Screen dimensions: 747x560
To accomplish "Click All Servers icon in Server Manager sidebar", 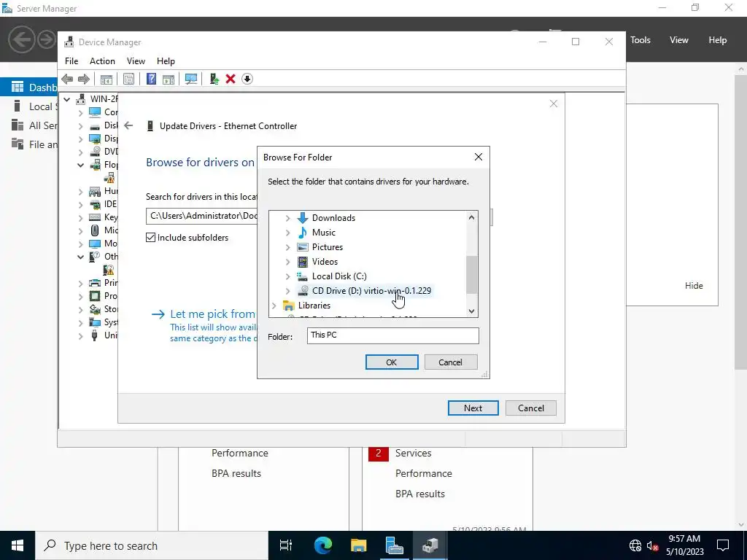I will [18, 125].
